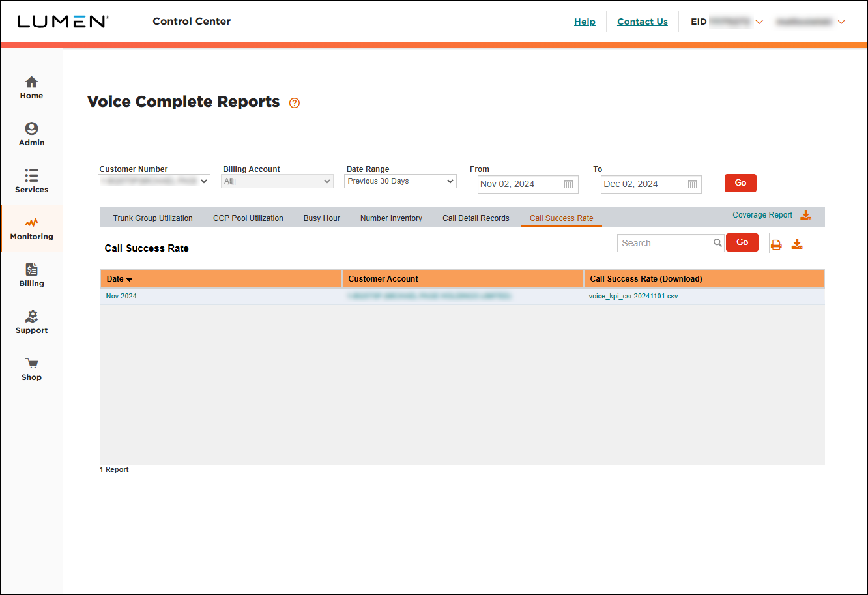Switch to the Busy Hour tab
Screen dimensions: 868x595
[321, 218]
